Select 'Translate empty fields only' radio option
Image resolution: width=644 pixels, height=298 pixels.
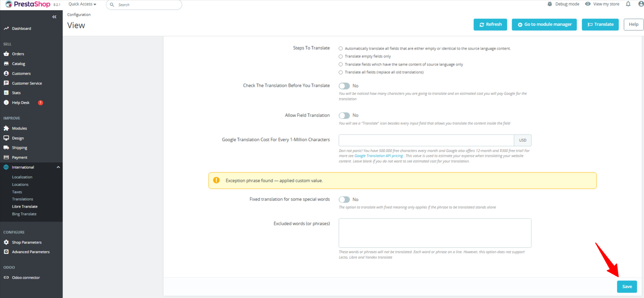[x=341, y=56]
